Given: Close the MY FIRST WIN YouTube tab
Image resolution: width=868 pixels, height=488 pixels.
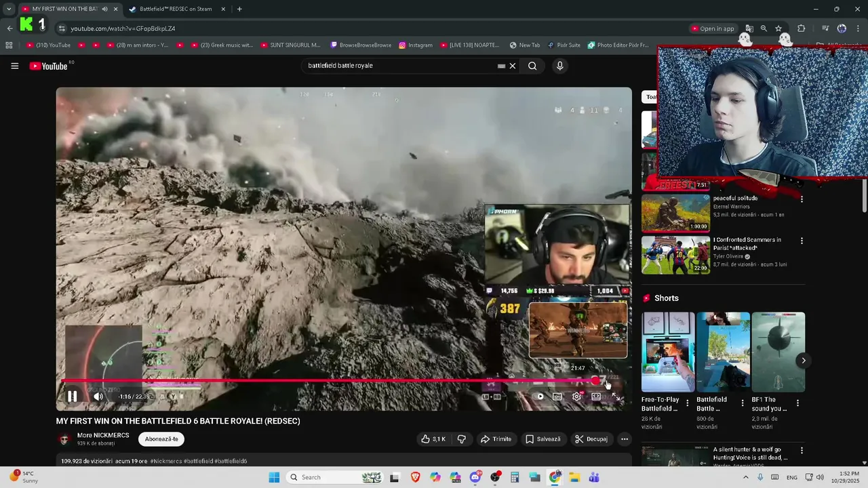Looking at the screenshot, I should pos(115,9).
